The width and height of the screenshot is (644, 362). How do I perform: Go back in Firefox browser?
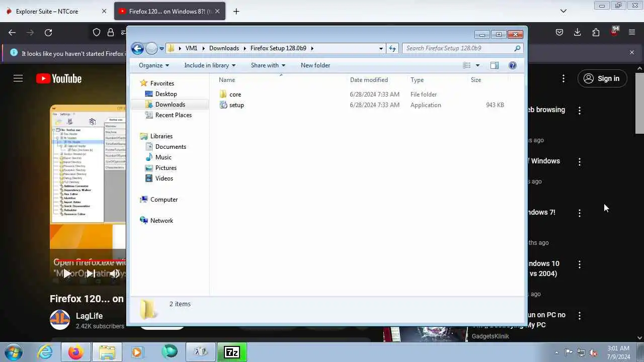point(12,33)
